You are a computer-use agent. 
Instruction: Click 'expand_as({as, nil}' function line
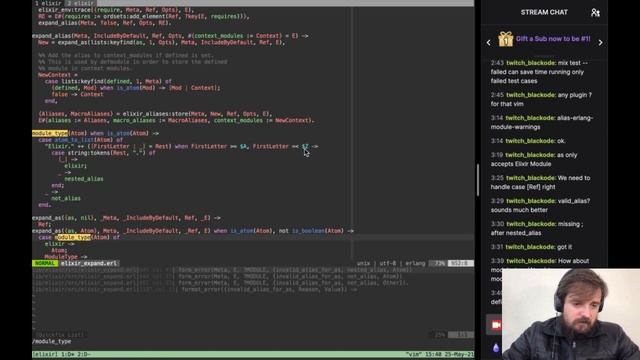127,218
